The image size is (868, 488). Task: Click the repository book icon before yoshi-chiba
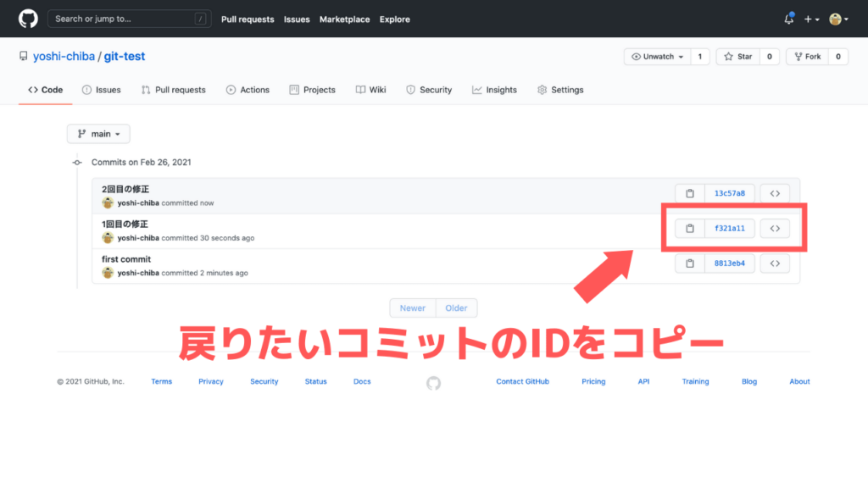pos(23,56)
